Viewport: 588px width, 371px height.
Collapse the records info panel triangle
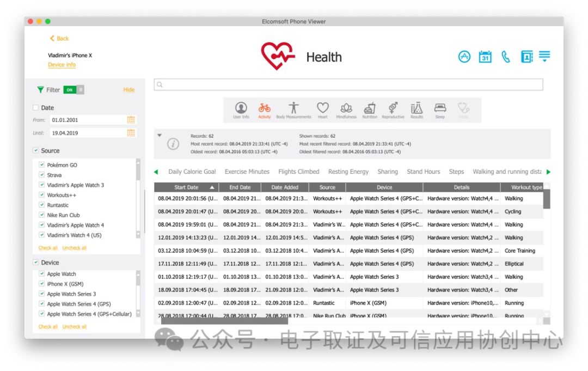coord(160,136)
